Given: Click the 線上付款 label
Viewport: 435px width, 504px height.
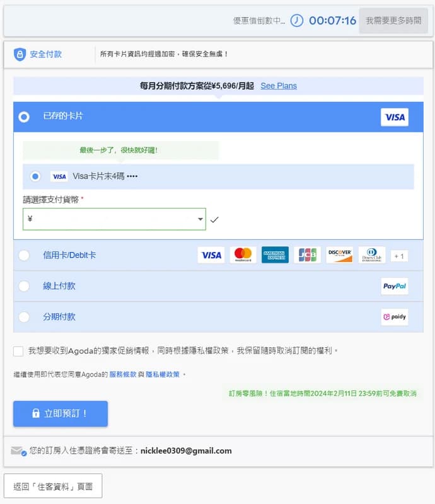Looking at the screenshot, I should pyautogui.click(x=59, y=286).
